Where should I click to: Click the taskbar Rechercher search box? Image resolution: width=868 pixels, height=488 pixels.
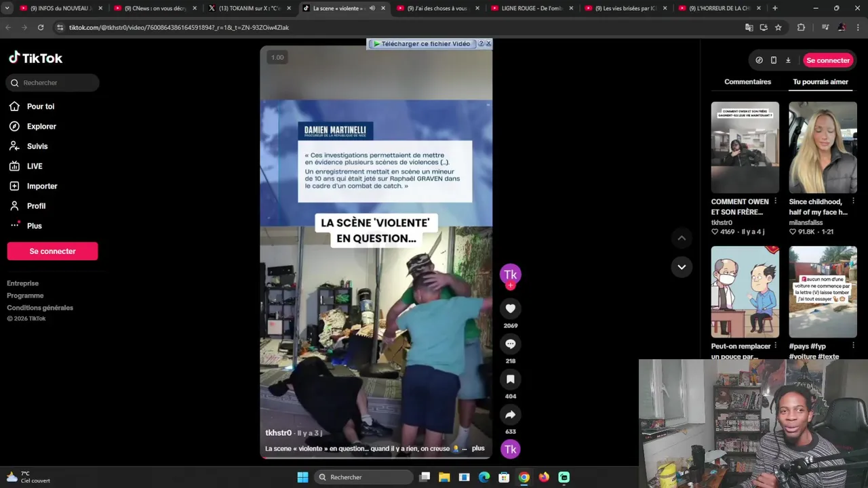click(x=364, y=477)
